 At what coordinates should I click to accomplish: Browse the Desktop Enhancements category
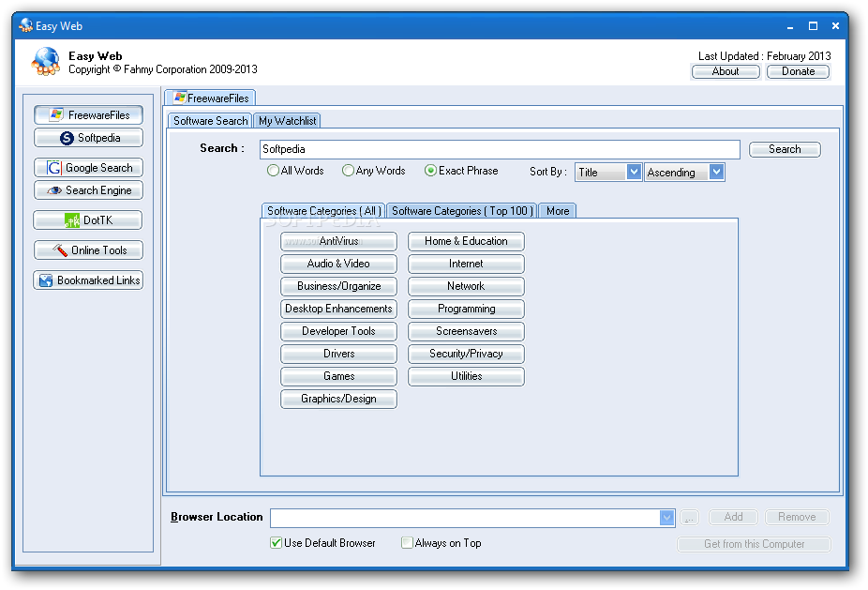pos(338,310)
